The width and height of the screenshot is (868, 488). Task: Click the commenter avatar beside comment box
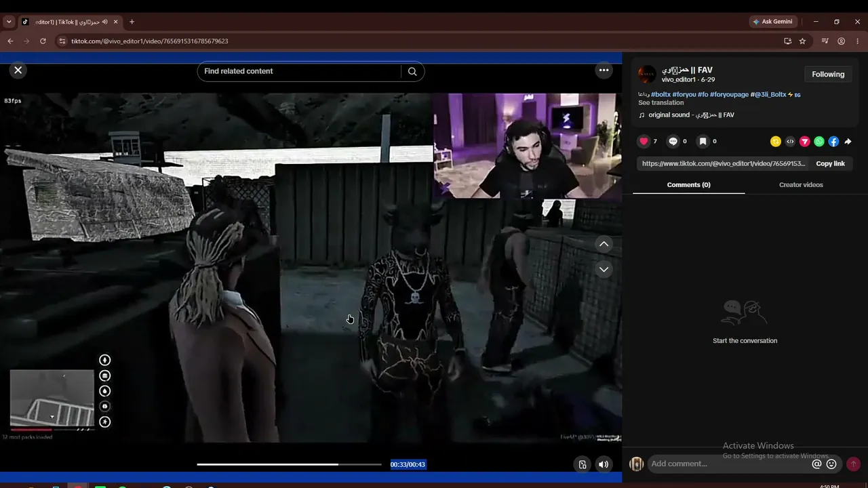pyautogui.click(x=636, y=464)
